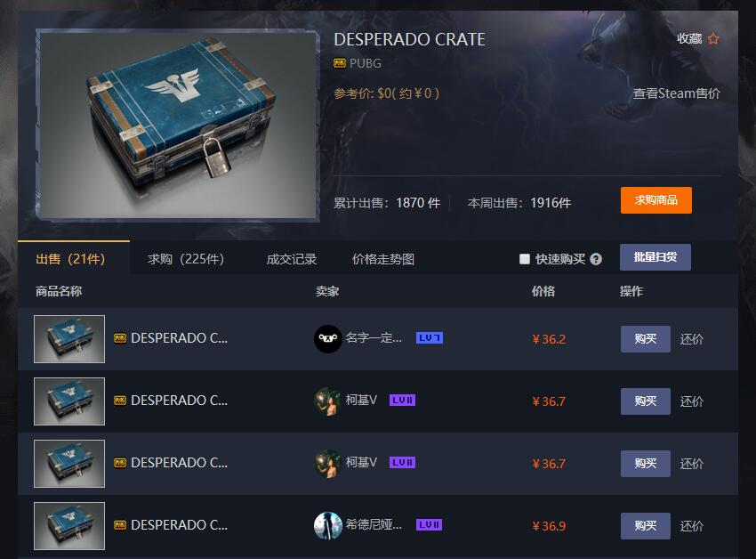Click the help question mark beside 快速购买
The height and width of the screenshot is (559, 756).
coord(596,259)
